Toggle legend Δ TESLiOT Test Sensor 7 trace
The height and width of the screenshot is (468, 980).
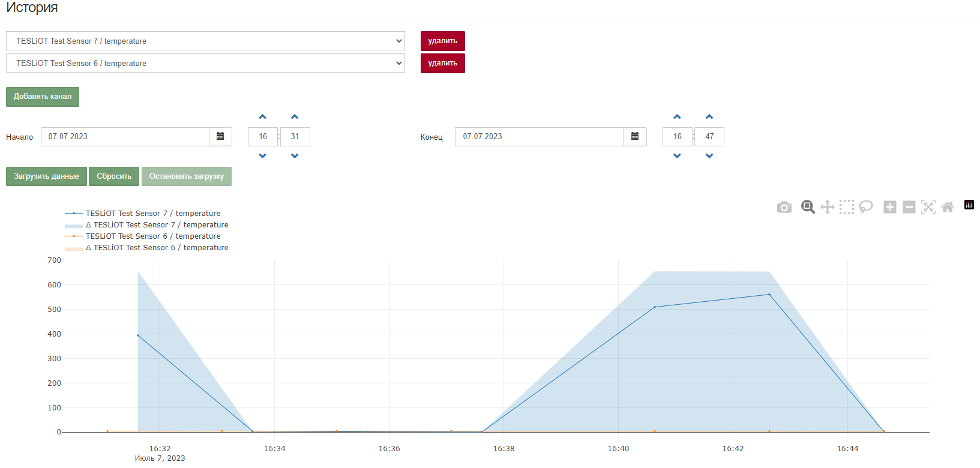tap(146, 224)
